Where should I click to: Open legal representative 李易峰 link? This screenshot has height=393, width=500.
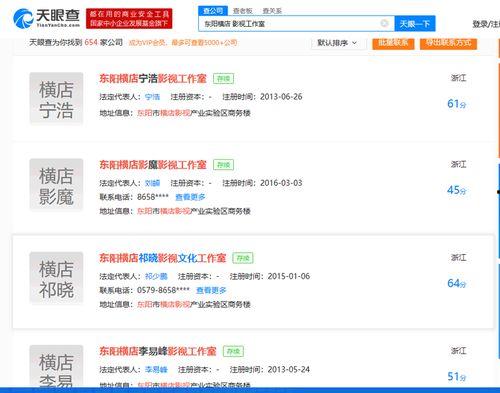156,370
